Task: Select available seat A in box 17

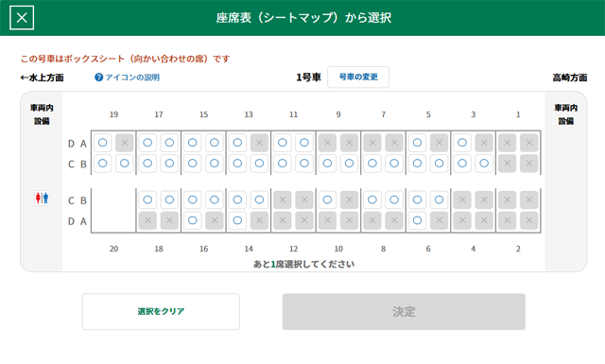Action: point(169,143)
